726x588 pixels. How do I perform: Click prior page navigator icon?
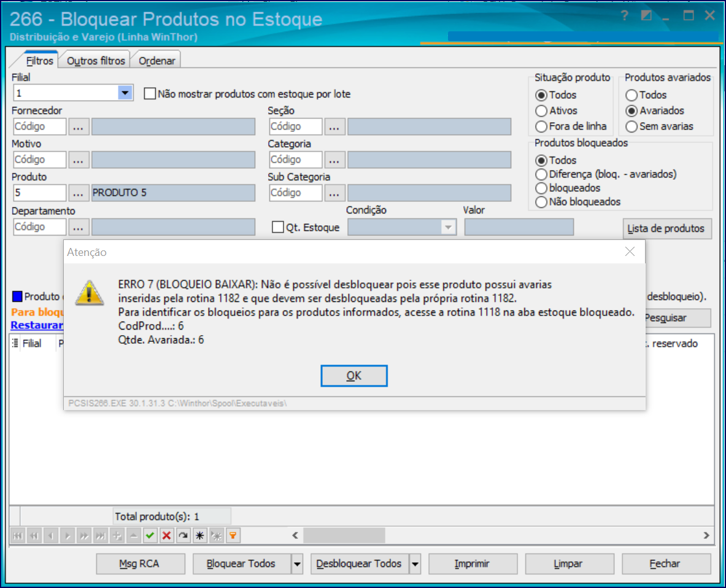[34, 536]
